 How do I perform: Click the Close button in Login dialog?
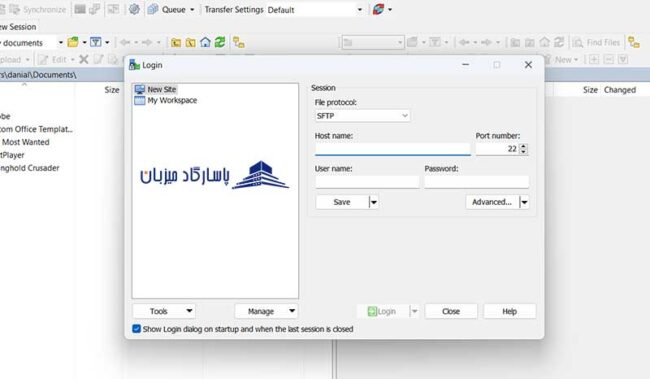tap(451, 311)
